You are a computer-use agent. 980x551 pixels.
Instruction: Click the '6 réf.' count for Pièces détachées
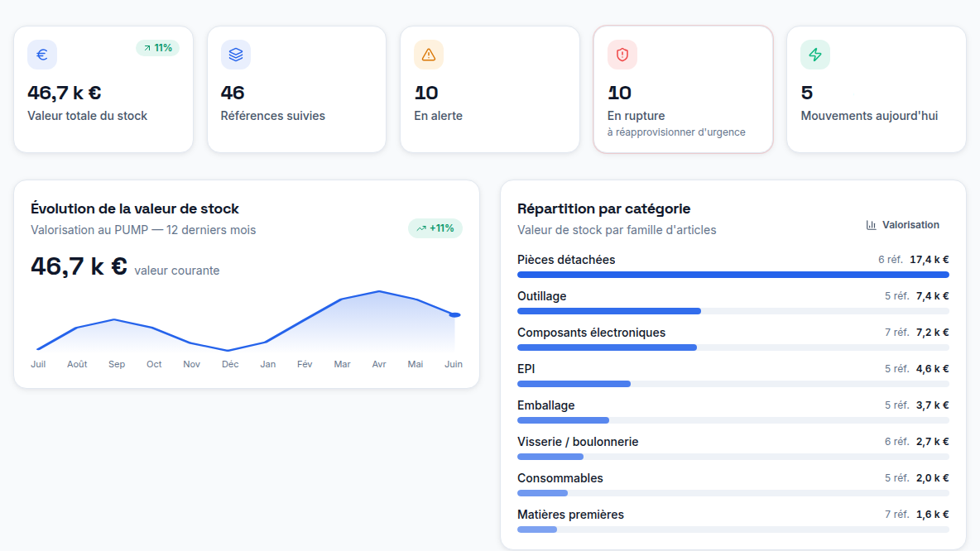tap(891, 260)
